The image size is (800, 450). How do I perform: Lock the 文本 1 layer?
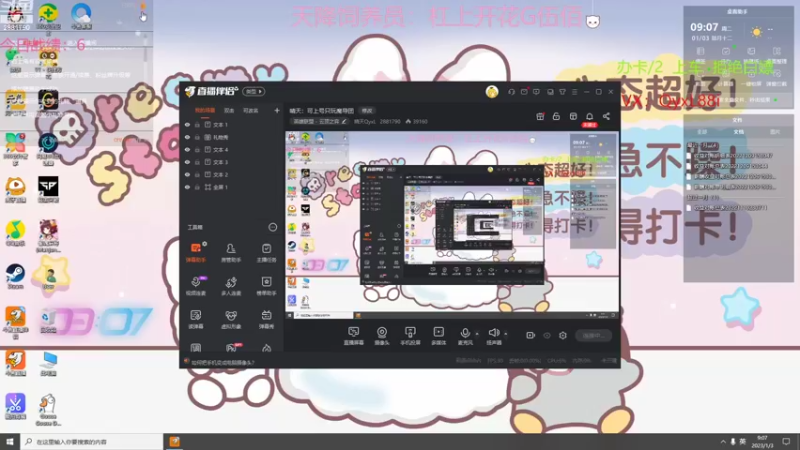[x=197, y=124]
